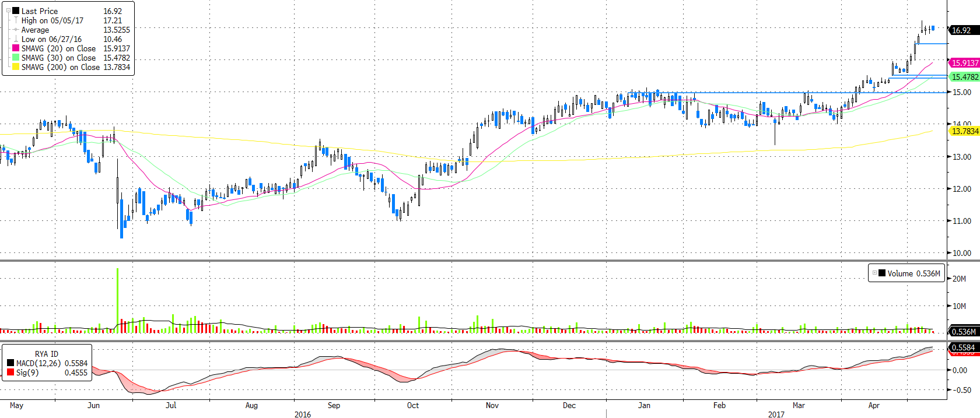
Task: Select 'SMAVG (20) on Close' legend label
Action: [59, 48]
